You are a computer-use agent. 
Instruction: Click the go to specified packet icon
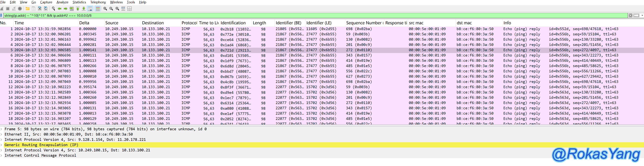pos(71,9)
